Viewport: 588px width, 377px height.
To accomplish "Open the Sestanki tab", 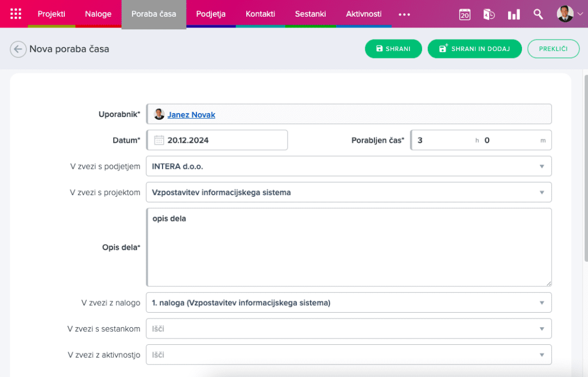I will (x=310, y=14).
